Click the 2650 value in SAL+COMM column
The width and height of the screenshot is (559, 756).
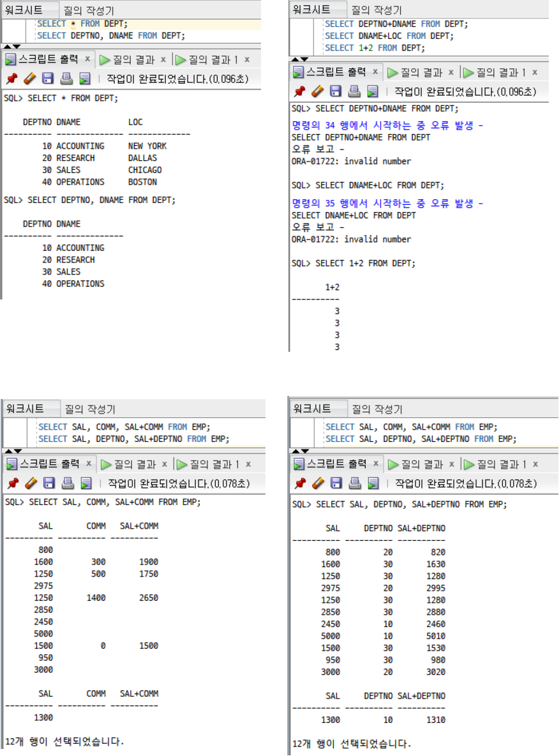tap(149, 598)
